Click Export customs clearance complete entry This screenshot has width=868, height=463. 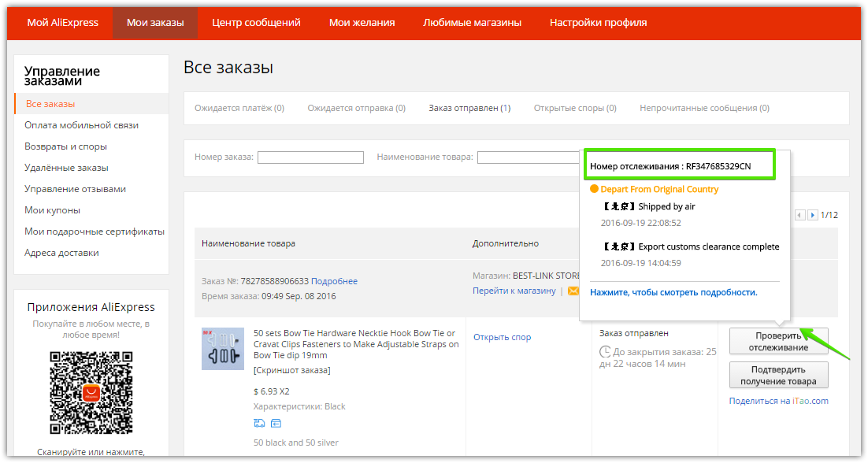point(690,246)
